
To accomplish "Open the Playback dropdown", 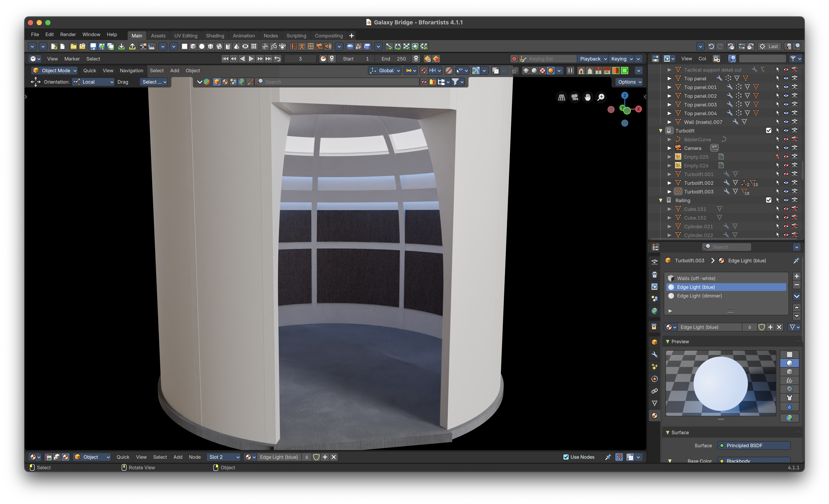I will (593, 59).
